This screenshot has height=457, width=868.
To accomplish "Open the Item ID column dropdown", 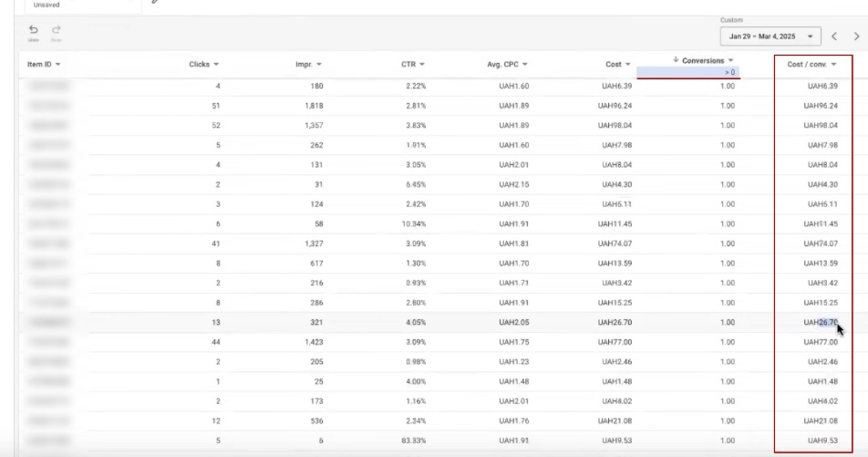I will tap(58, 65).
